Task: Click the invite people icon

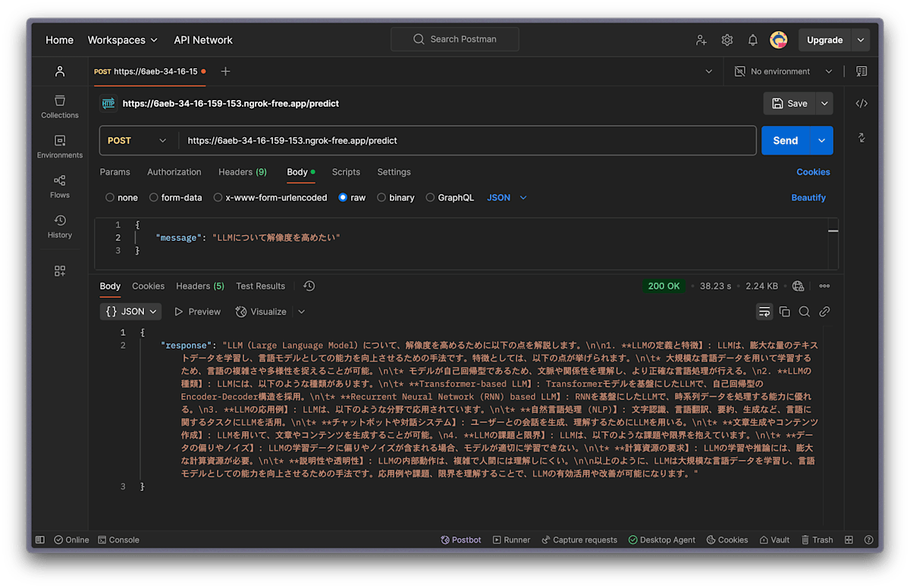Action: [701, 40]
